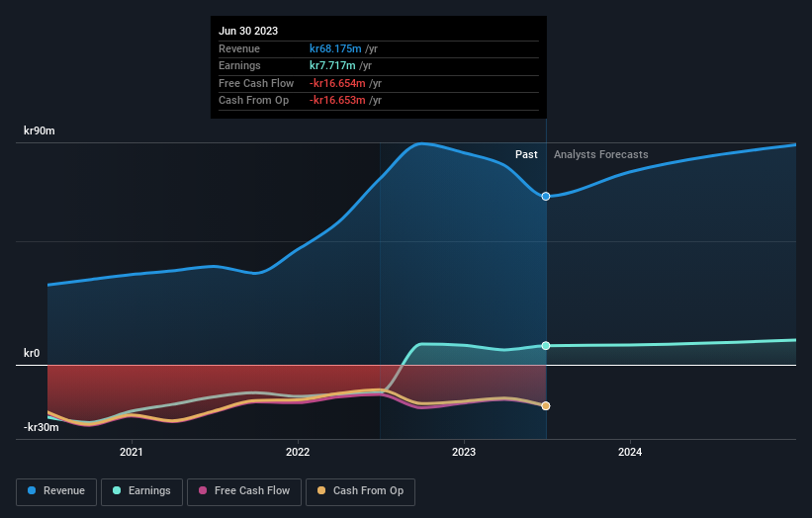Toggle the Revenue legend button
The height and width of the screenshot is (518, 812).
click(x=56, y=491)
